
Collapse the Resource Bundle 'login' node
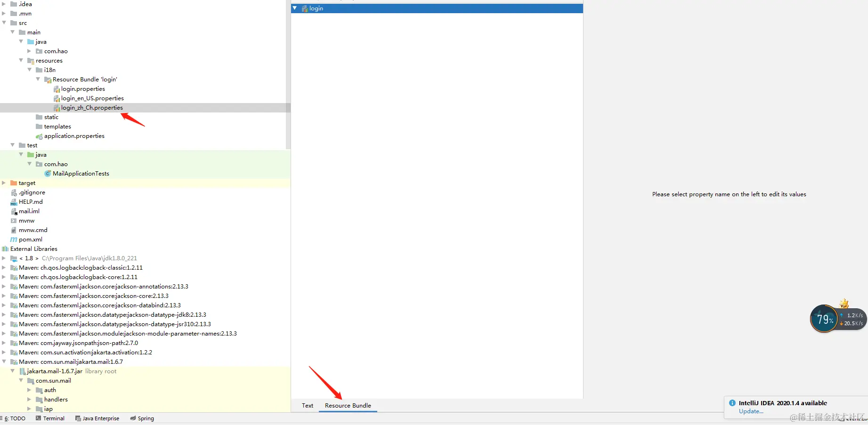coord(38,79)
